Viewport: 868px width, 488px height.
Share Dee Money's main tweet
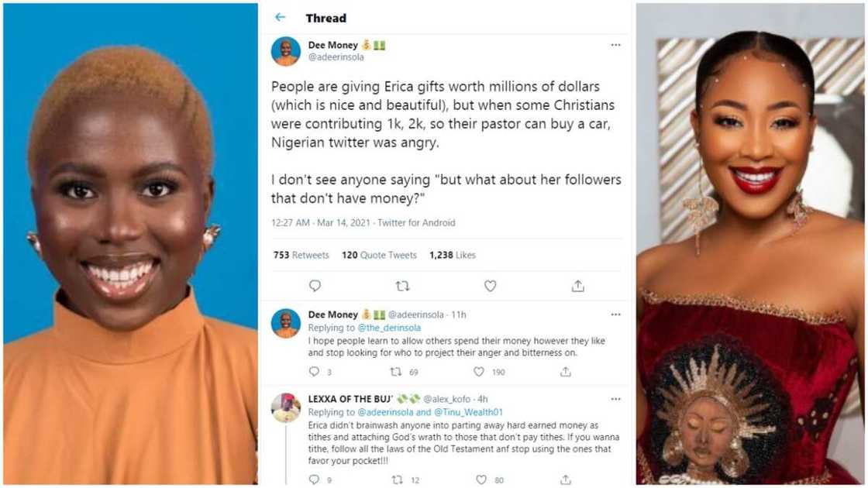coord(577,286)
